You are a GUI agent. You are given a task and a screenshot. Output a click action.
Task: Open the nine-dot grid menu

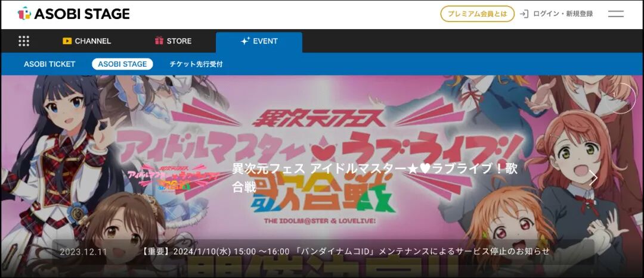point(24,41)
